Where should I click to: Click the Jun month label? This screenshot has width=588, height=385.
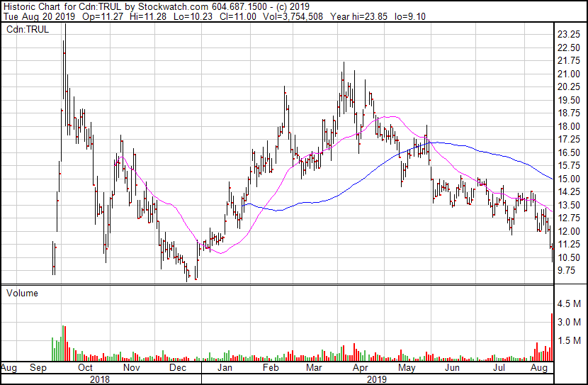(x=452, y=368)
